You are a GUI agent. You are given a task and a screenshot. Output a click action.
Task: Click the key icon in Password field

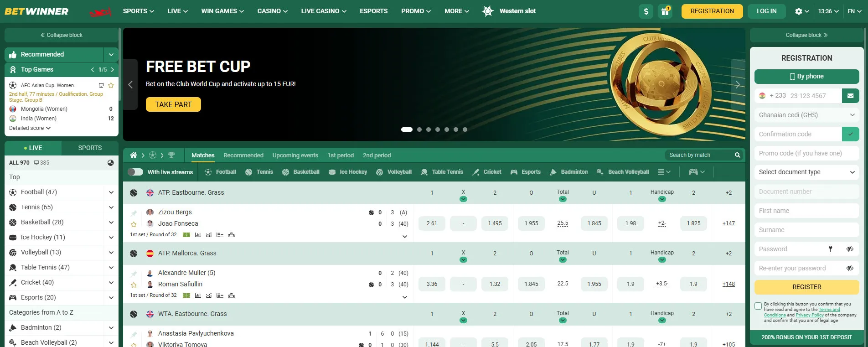[831, 249]
